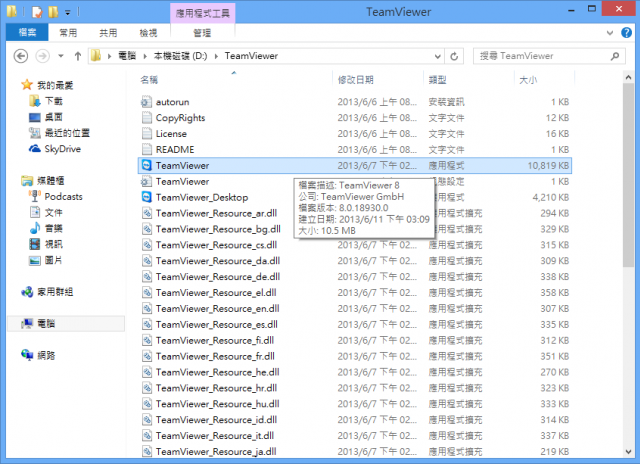Select the autorun setup file icon
Screen dimensions: 640x464
[146, 102]
